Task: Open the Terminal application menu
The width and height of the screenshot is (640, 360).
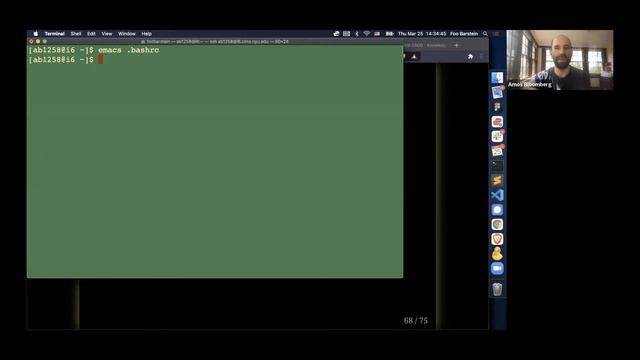Action: (x=55, y=34)
